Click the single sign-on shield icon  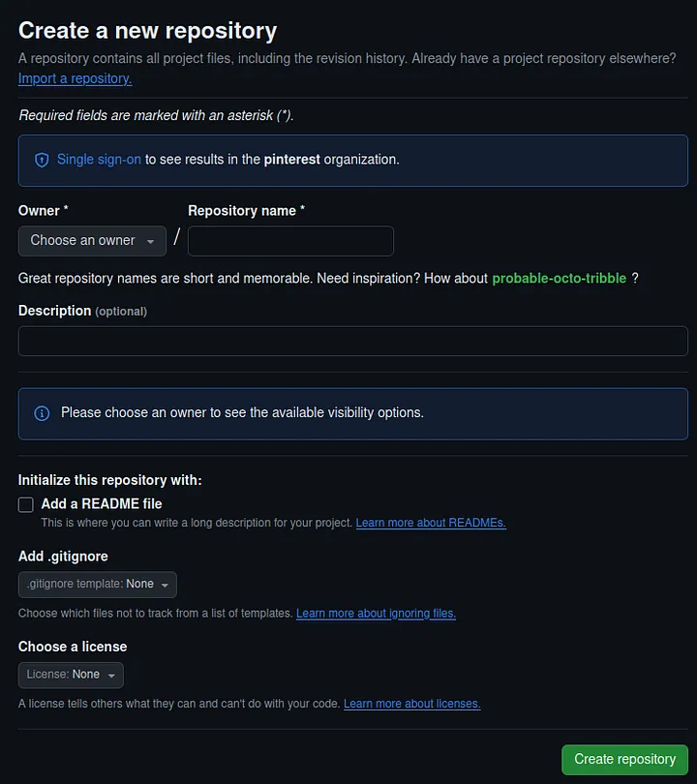tap(42, 160)
